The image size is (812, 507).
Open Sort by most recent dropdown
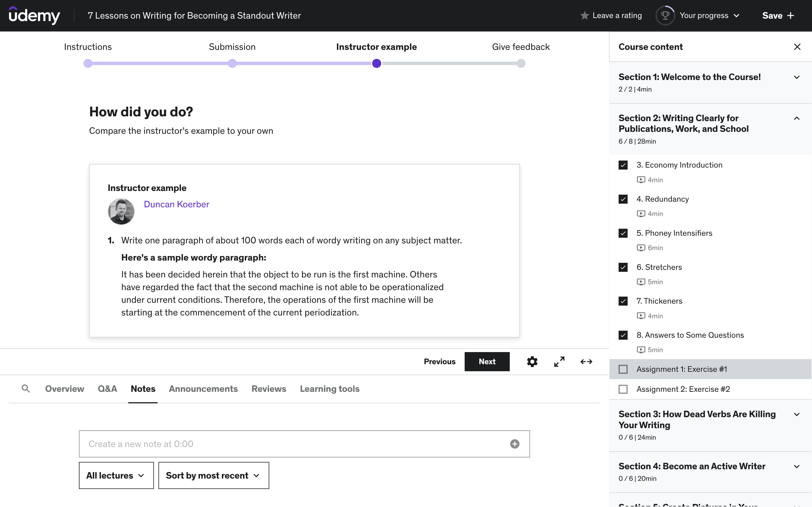[213, 475]
